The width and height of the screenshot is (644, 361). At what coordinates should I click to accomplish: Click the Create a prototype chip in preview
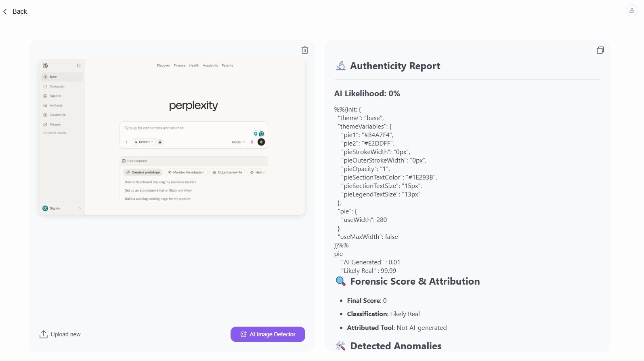[x=143, y=172]
